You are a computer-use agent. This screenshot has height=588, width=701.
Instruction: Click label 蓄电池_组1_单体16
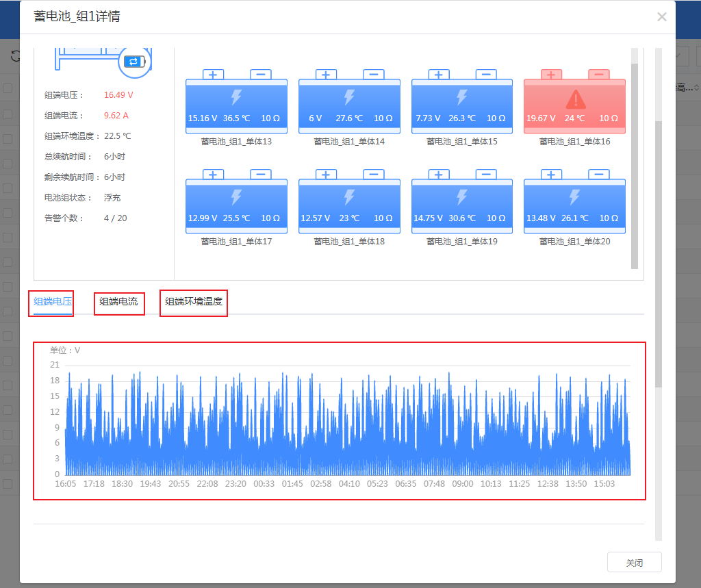(574, 142)
